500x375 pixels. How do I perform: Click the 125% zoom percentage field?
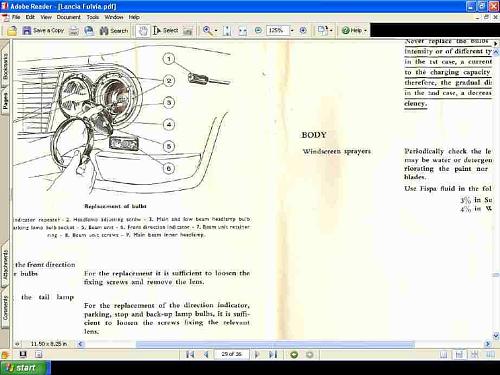277,30
